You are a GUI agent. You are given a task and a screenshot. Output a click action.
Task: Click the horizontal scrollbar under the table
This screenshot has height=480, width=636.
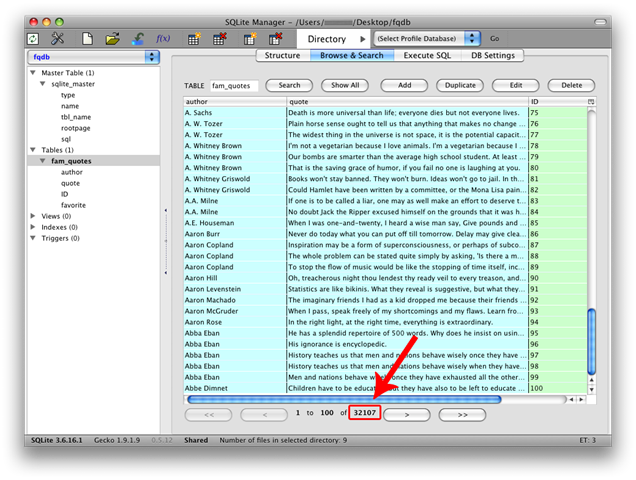(344, 400)
